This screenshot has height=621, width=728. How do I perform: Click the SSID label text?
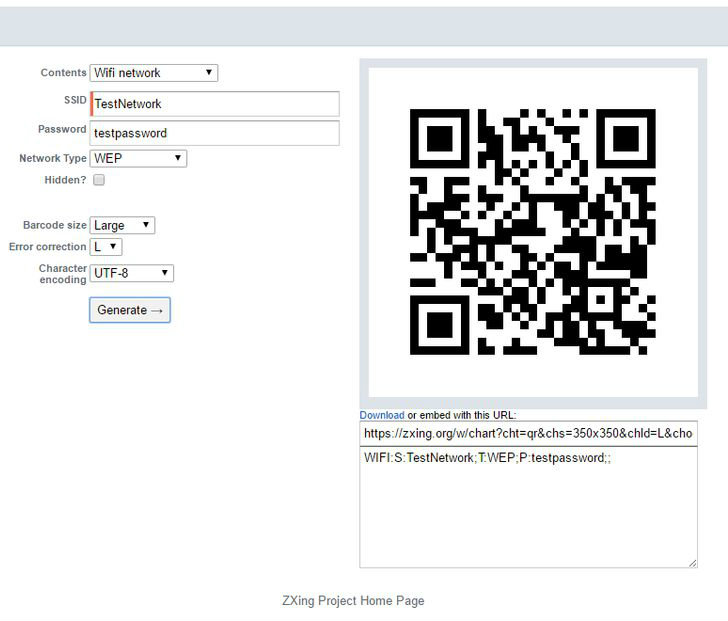[x=75, y=100]
